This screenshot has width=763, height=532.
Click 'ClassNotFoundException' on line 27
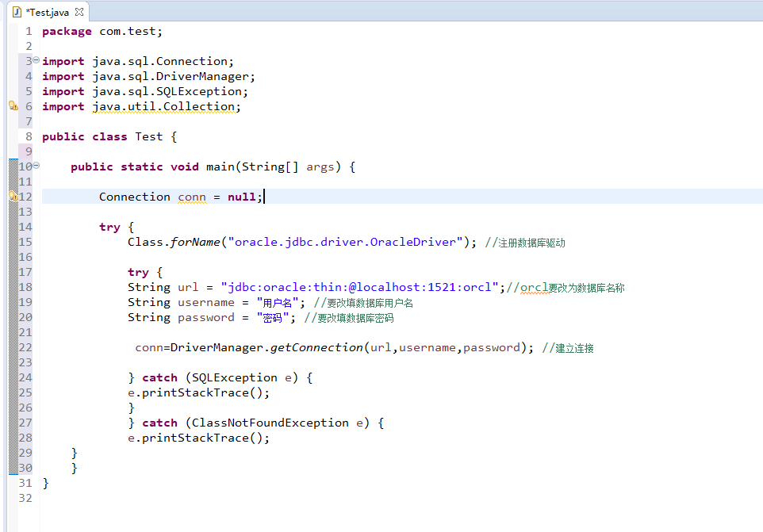[270, 423]
